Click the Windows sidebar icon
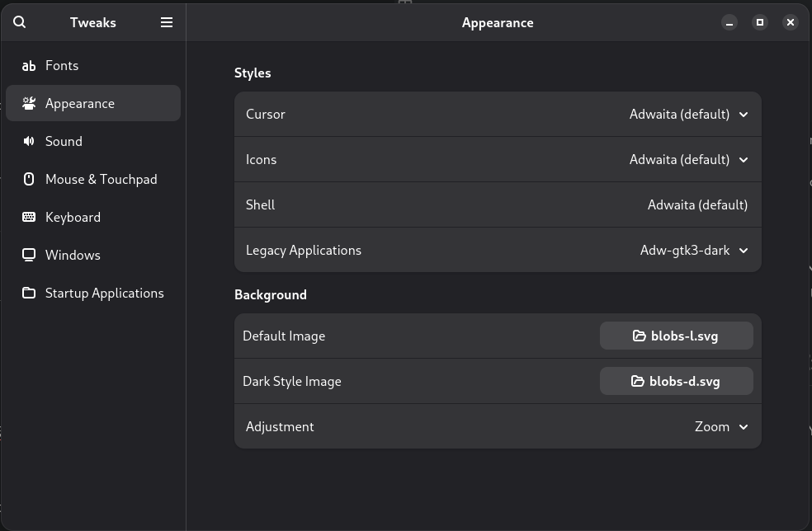This screenshot has width=812, height=531. coord(29,255)
